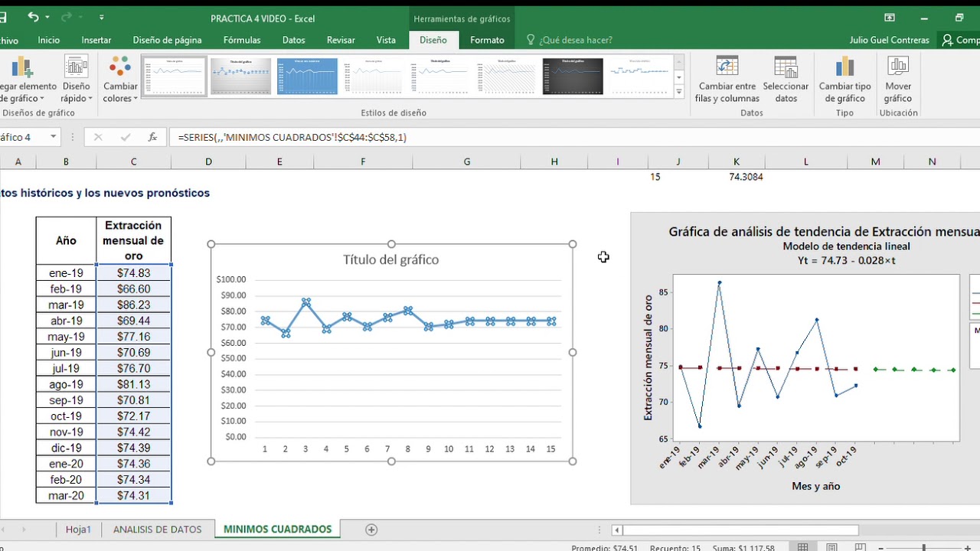Click the horizontal scrollbar thumb
The height and width of the screenshot is (551, 980).
pyautogui.click(x=740, y=530)
